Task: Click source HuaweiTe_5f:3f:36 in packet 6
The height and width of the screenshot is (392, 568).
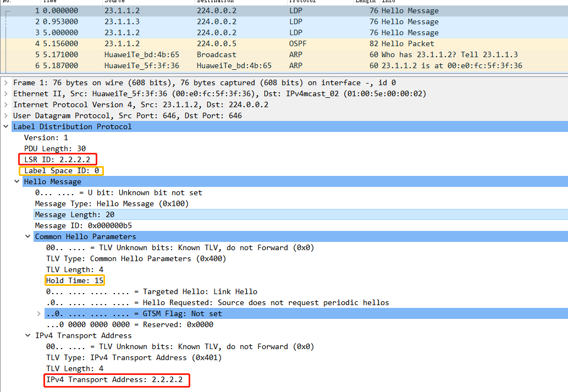Action: [142, 65]
